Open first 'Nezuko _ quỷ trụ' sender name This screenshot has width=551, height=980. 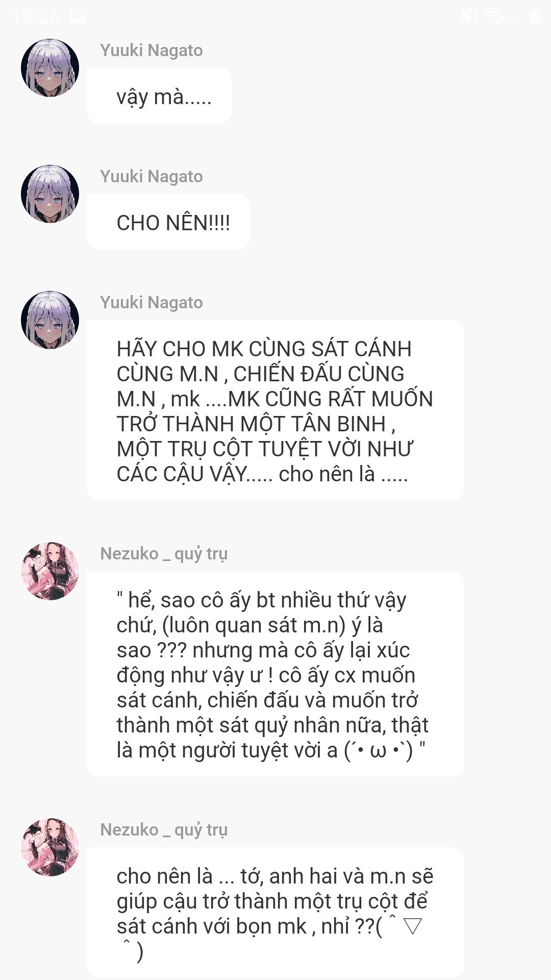click(164, 554)
